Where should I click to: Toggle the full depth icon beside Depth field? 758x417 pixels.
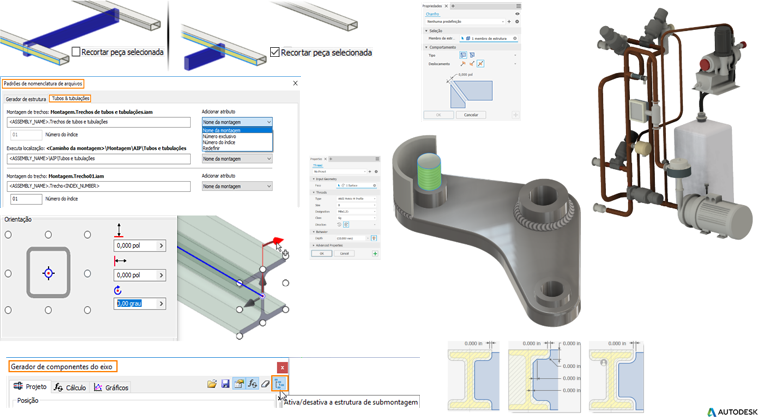(x=374, y=238)
